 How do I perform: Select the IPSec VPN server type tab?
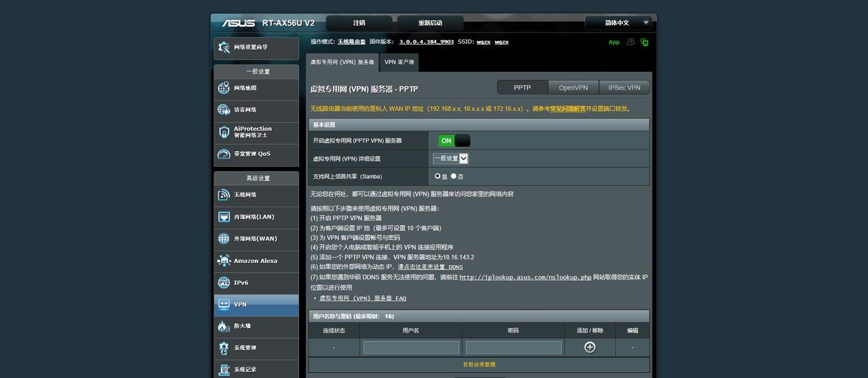[x=625, y=87]
